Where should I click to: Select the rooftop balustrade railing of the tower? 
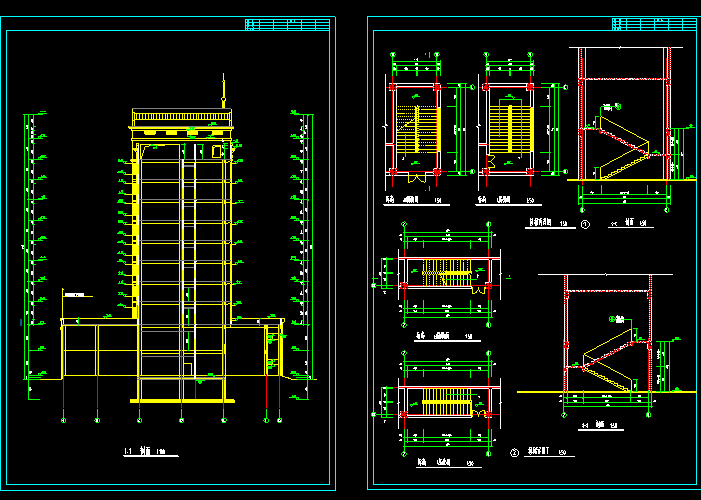coord(182,117)
